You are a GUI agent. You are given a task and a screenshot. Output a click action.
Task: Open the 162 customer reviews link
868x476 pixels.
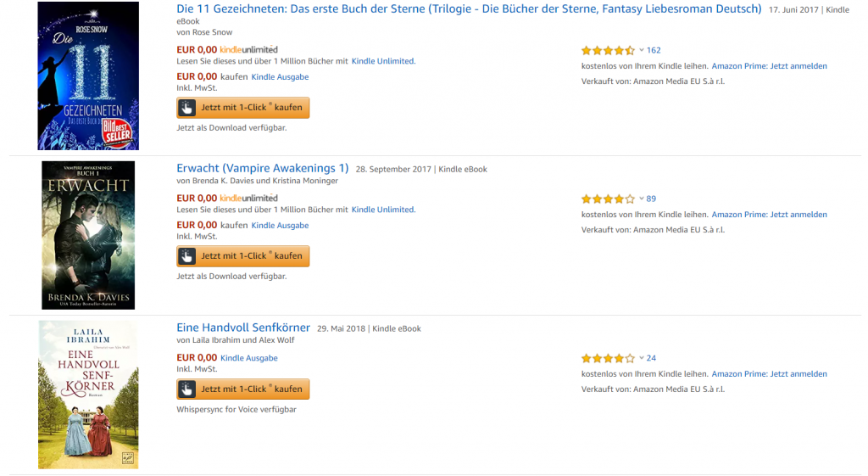coord(654,50)
